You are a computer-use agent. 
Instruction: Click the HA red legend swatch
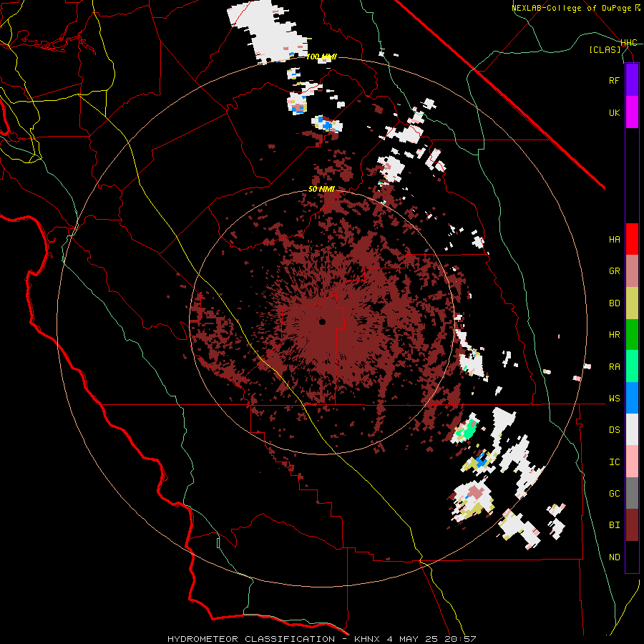click(x=632, y=239)
